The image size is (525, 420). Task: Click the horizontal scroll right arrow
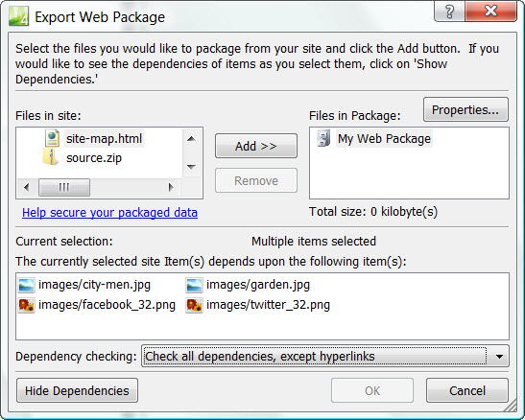(172, 187)
